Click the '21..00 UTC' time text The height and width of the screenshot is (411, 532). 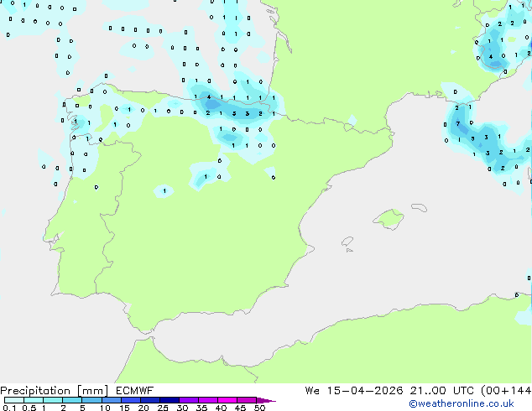[441, 391]
